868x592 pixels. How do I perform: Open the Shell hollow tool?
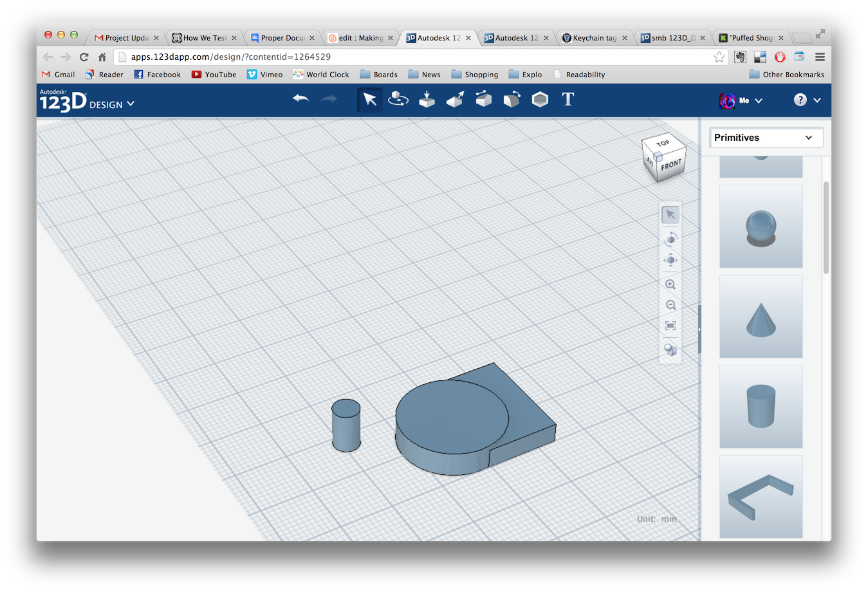(x=540, y=100)
